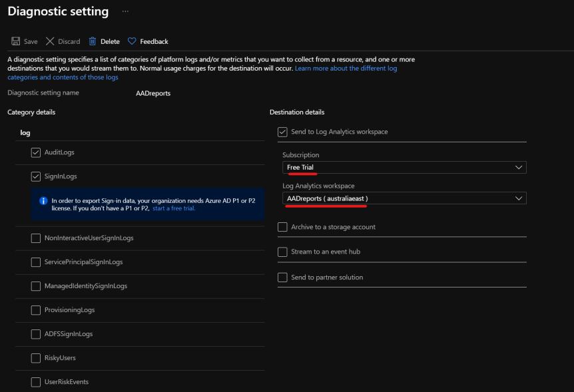This screenshot has height=392, width=574.
Task: Enable ServicePrincipalSignInLogs checkbox
Action: tap(36, 262)
